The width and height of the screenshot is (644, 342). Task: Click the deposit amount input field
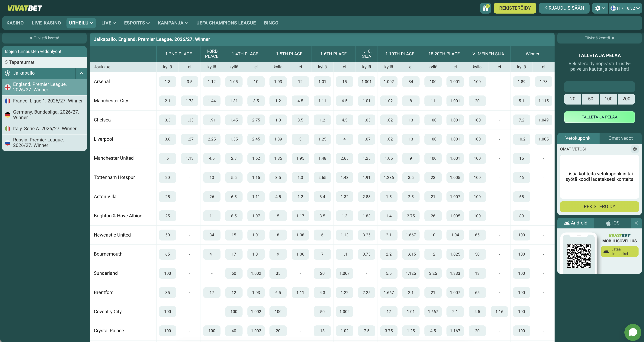coord(599,87)
